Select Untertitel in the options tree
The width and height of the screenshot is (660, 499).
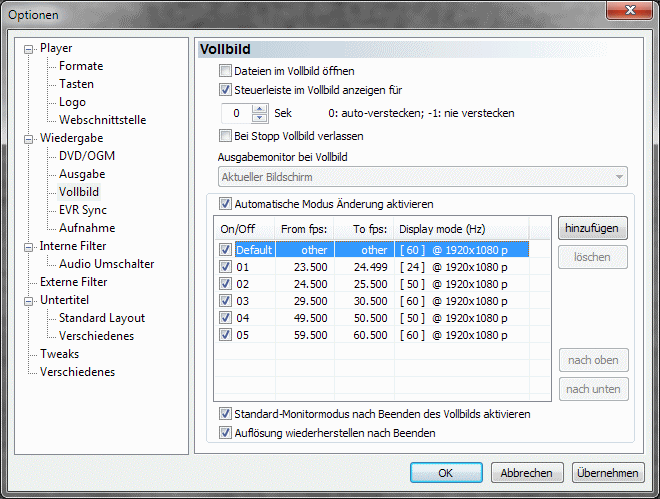pyautogui.click(x=64, y=300)
